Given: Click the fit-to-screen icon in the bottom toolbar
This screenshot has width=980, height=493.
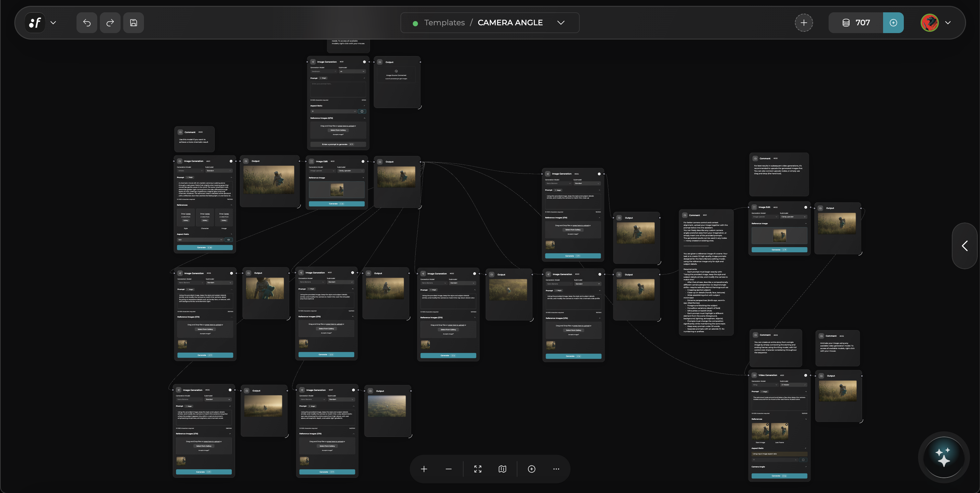Looking at the screenshot, I should (x=478, y=469).
